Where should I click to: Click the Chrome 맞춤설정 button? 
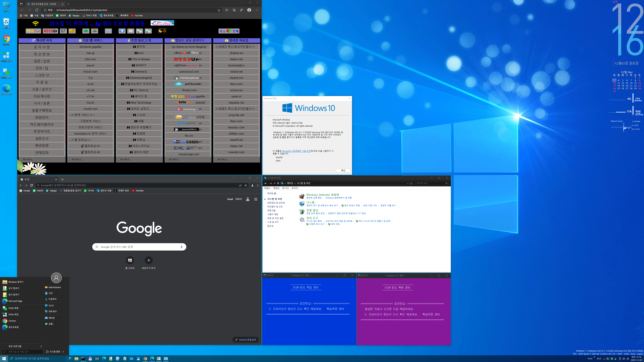[246, 340]
